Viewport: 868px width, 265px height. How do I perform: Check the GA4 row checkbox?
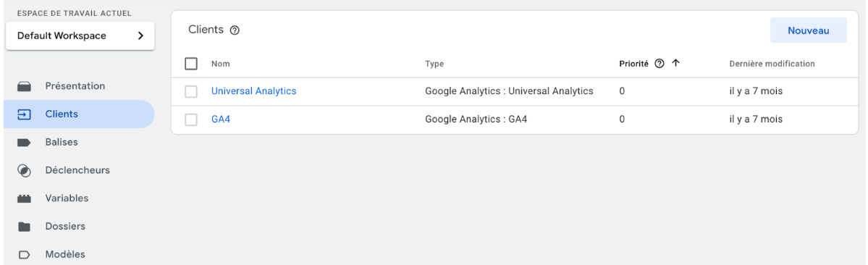click(x=191, y=119)
